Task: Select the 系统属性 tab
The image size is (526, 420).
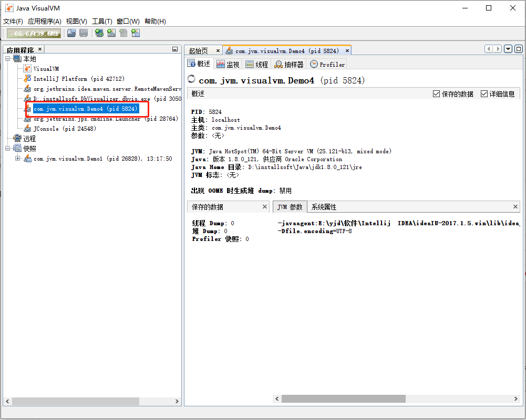Action: [324, 207]
